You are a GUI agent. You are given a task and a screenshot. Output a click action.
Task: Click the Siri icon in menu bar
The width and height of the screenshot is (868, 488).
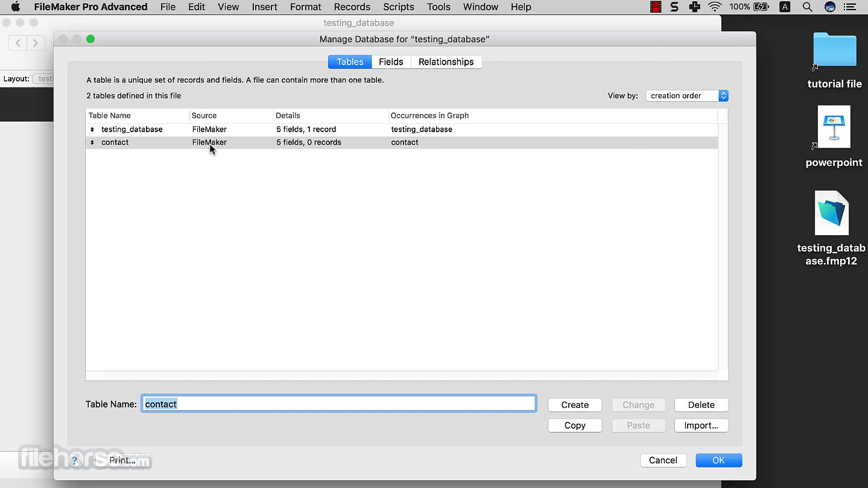830,7
